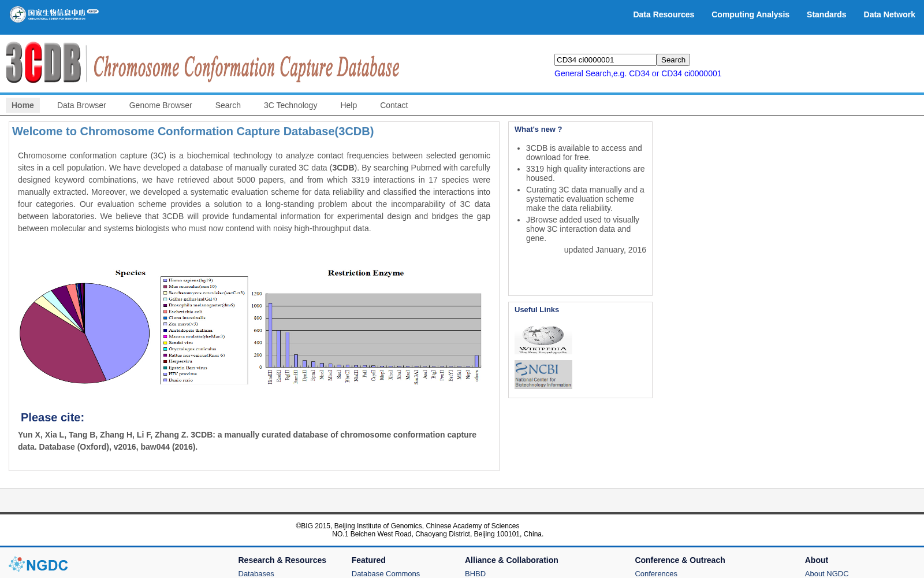The height and width of the screenshot is (578, 924).
Task: Open the Wikipedia link image
Action: pyautogui.click(x=543, y=339)
